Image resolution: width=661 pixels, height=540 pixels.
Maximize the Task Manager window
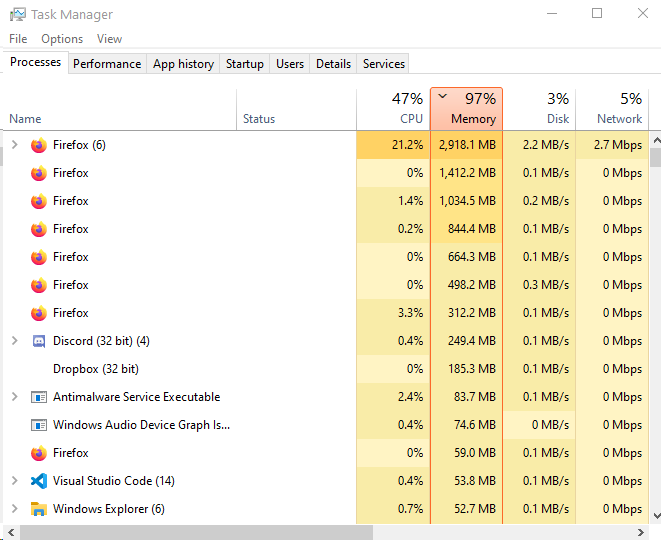coord(597,13)
